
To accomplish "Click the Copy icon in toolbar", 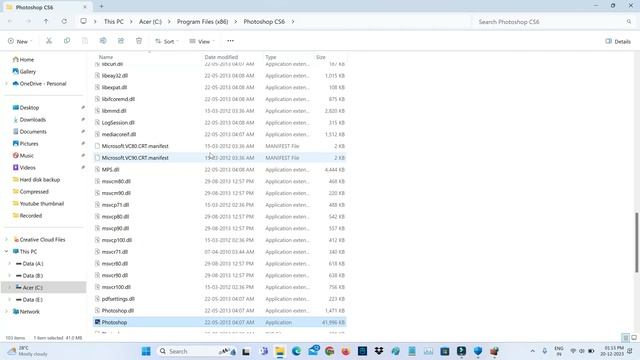I will pyautogui.click(x=67, y=41).
